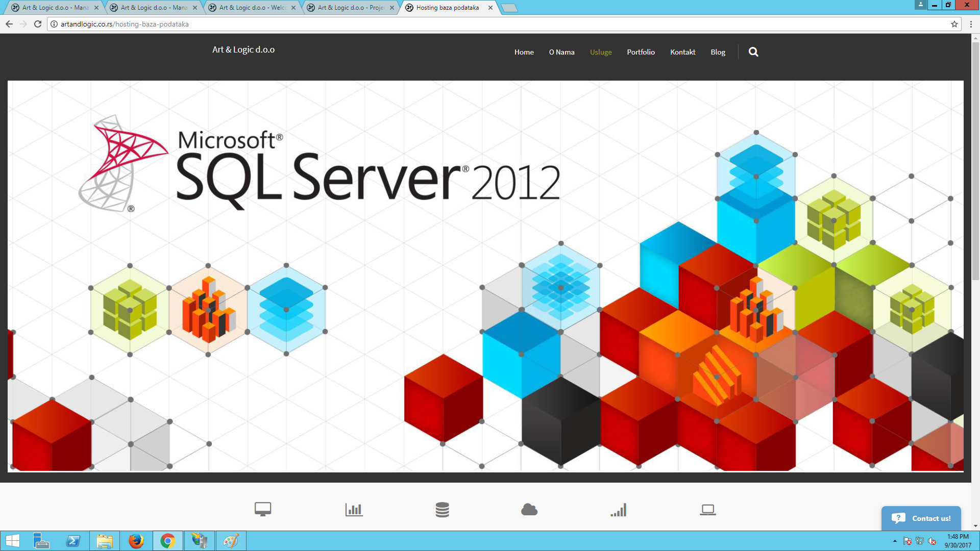Switch to Firefox in the taskbar
Viewport: 980px width, 551px height.
point(136,541)
